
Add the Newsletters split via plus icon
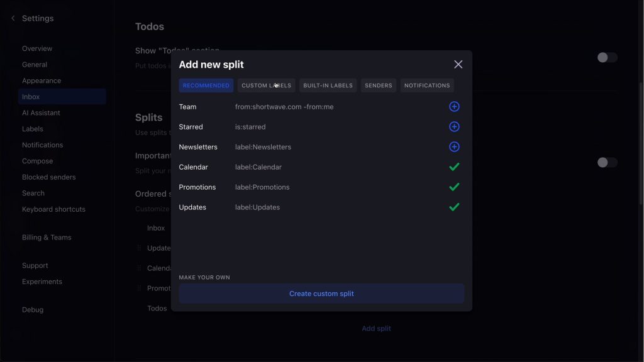point(454,147)
